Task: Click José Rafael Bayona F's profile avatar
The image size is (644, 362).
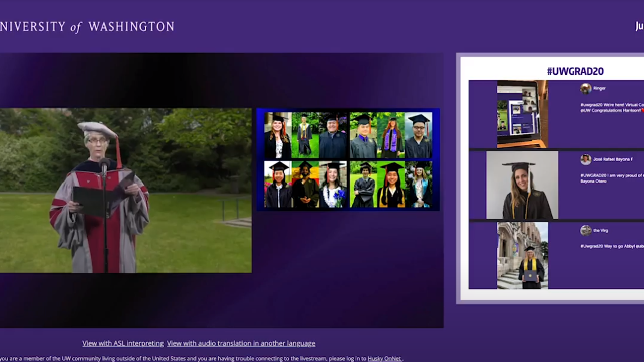Action: pyautogui.click(x=585, y=159)
